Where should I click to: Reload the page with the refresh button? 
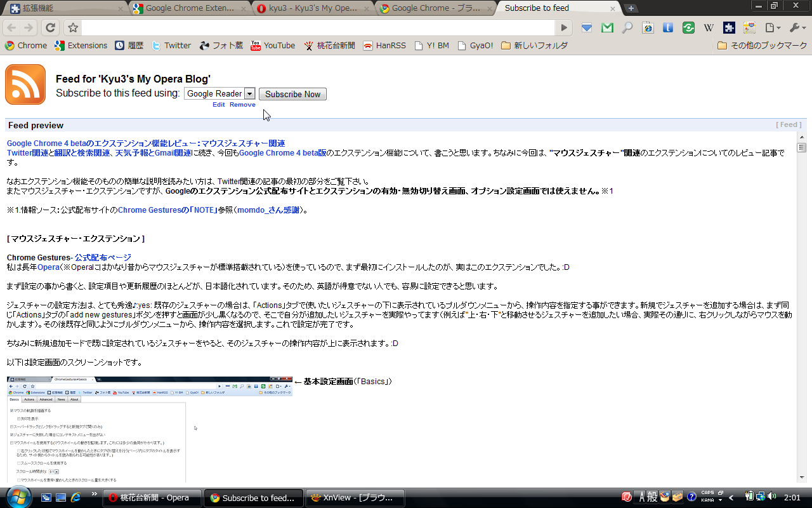coord(51,28)
